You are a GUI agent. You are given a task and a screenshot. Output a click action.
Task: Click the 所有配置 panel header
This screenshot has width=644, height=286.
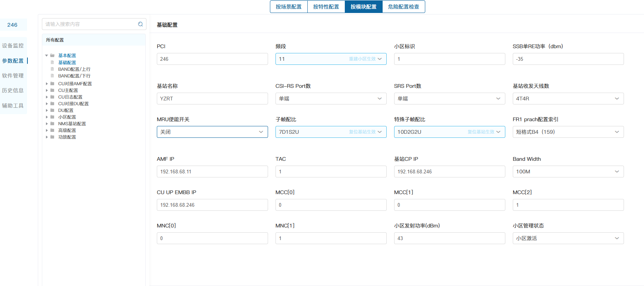[x=94, y=40]
